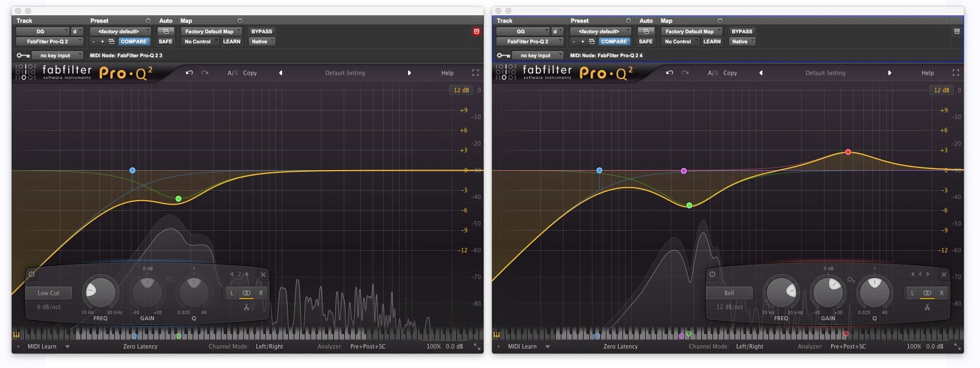Select the next band in the GG band panel
The image size is (980, 368).
928,274
